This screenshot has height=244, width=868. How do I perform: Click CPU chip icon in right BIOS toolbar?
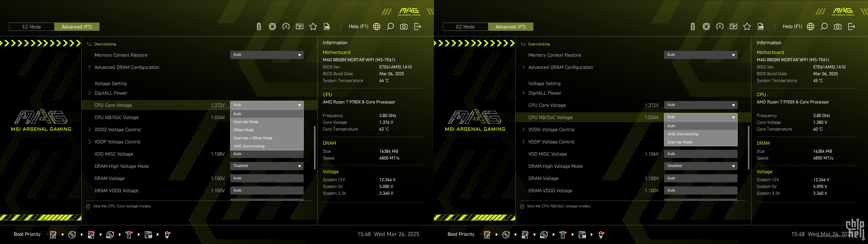click(706, 27)
